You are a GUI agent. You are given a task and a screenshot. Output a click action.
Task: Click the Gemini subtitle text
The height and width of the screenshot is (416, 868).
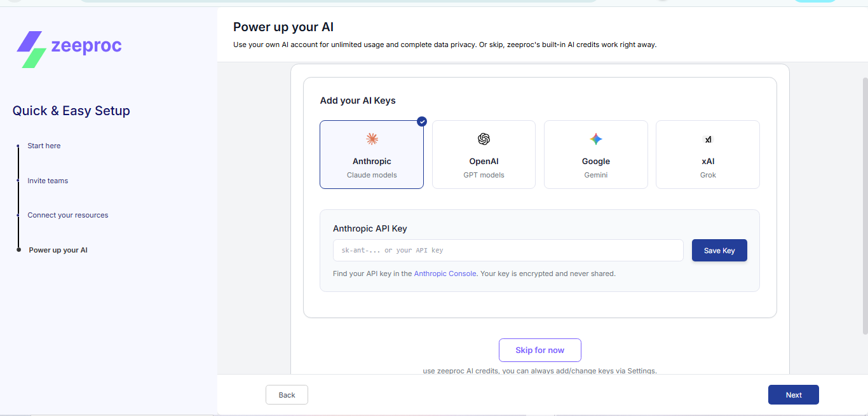click(596, 175)
